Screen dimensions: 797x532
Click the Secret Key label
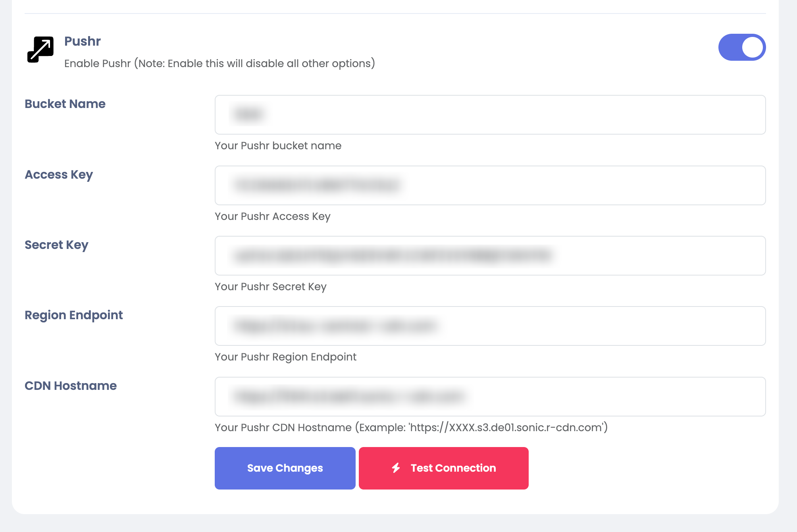56,245
